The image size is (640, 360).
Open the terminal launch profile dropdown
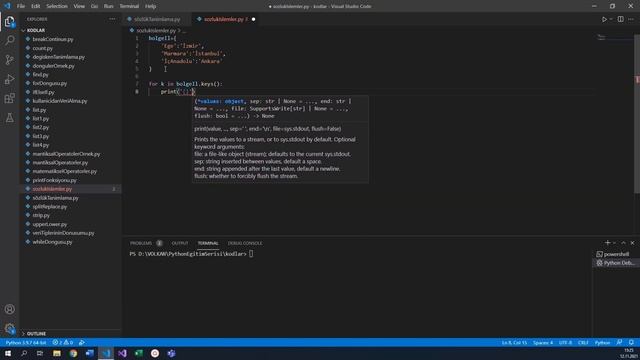614,243
